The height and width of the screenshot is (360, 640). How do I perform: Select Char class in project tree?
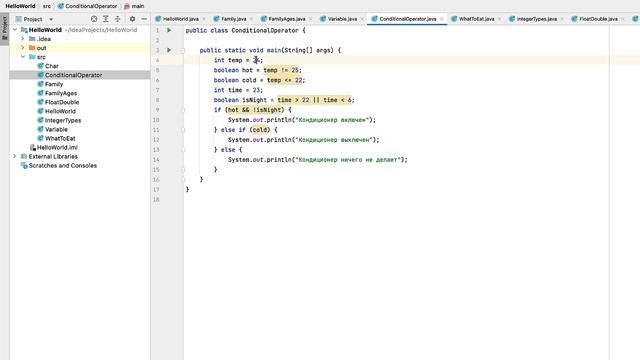pyautogui.click(x=48, y=66)
